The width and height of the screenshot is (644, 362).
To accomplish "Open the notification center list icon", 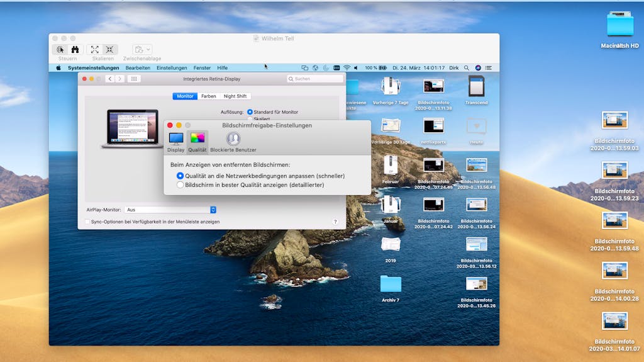I will tap(488, 68).
